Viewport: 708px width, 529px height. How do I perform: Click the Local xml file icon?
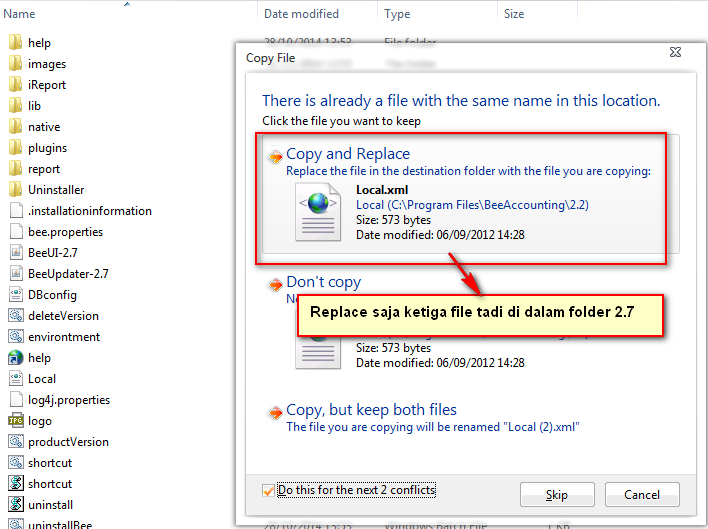(x=16, y=378)
